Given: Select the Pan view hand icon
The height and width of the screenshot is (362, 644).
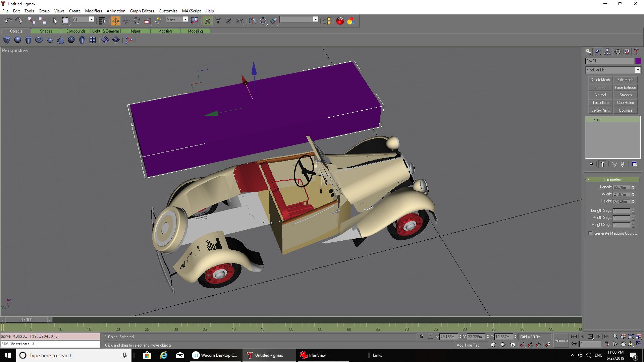Looking at the screenshot, I should click(623, 344).
